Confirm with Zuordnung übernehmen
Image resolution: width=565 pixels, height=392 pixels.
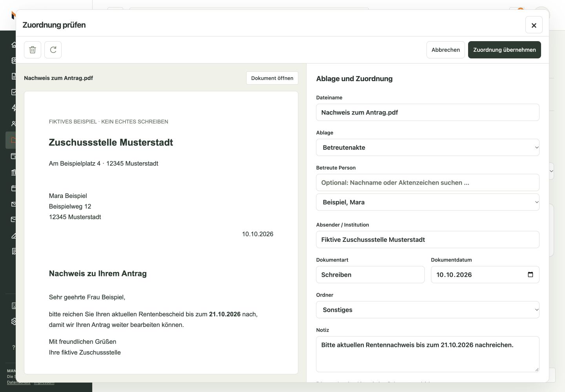[505, 50]
